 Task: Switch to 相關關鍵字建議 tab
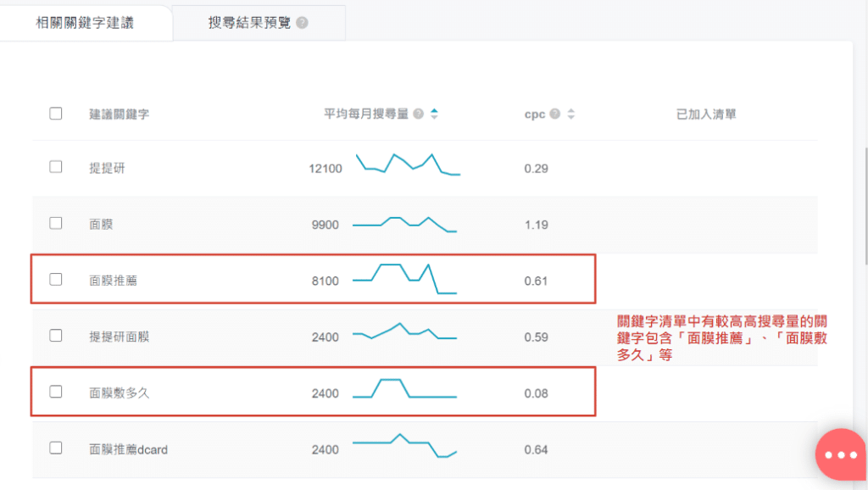(x=85, y=23)
